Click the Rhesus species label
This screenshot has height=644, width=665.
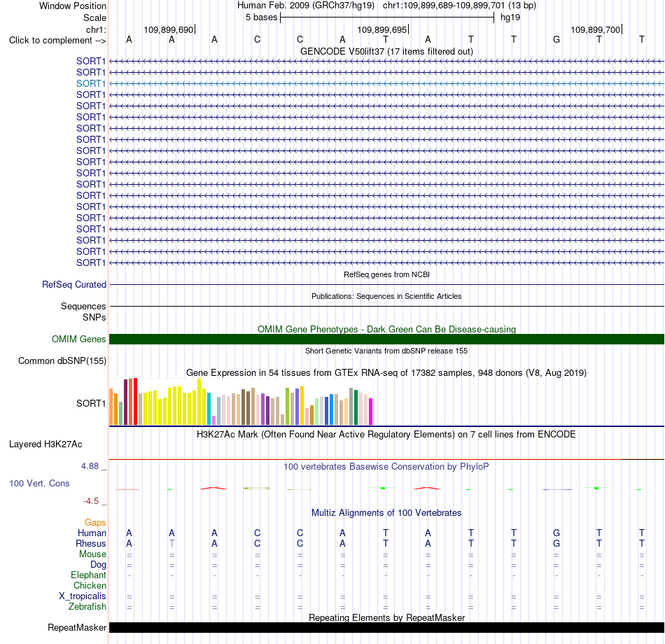[x=91, y=543]
